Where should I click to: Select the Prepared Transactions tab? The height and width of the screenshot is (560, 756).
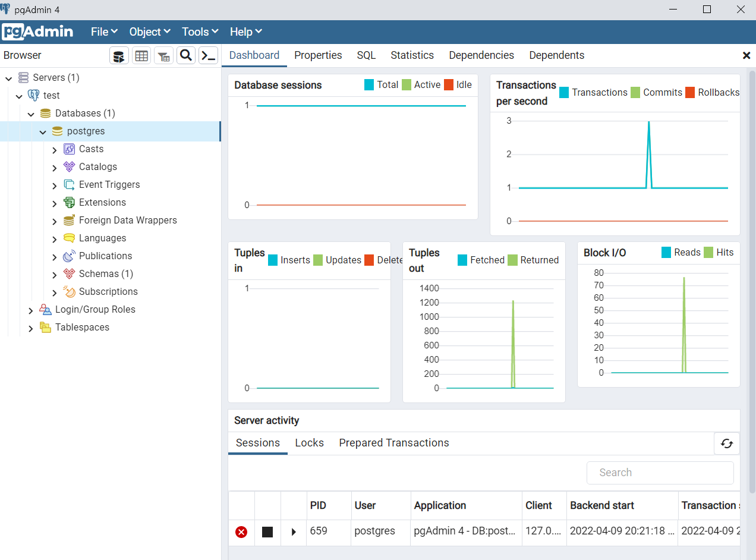point(394,443)
